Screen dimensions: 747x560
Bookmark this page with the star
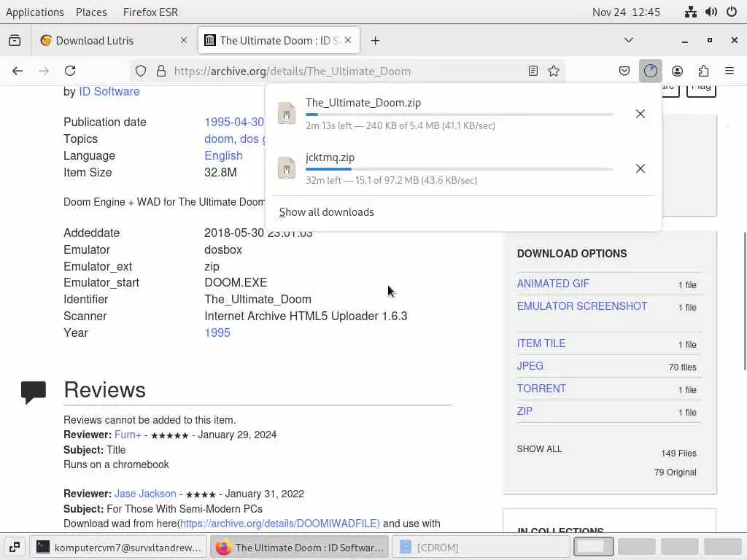(554, 71)
